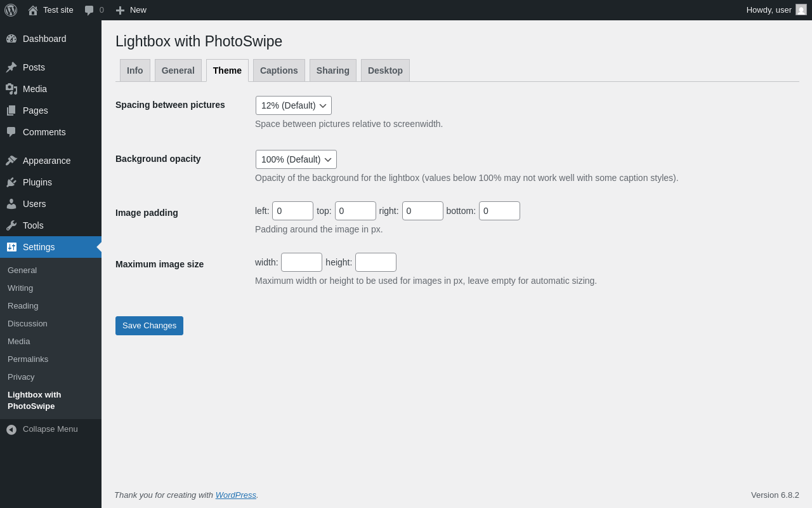Open the Desktop tab
812x508 pixels.
click(x=385, y=70)
